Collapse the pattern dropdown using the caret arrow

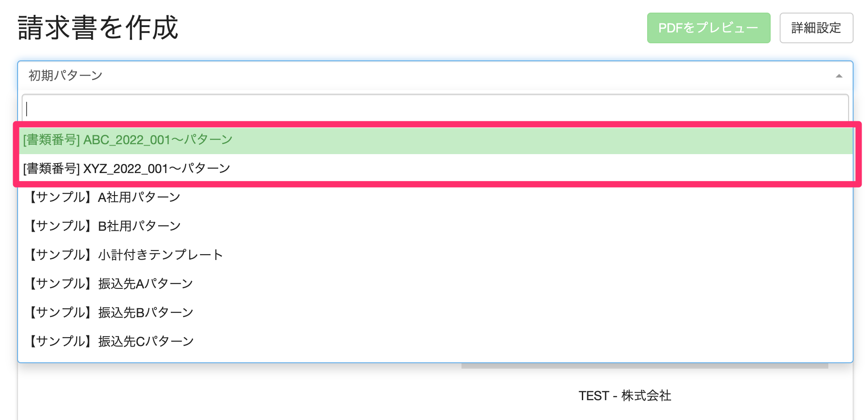tap(839, 76)
